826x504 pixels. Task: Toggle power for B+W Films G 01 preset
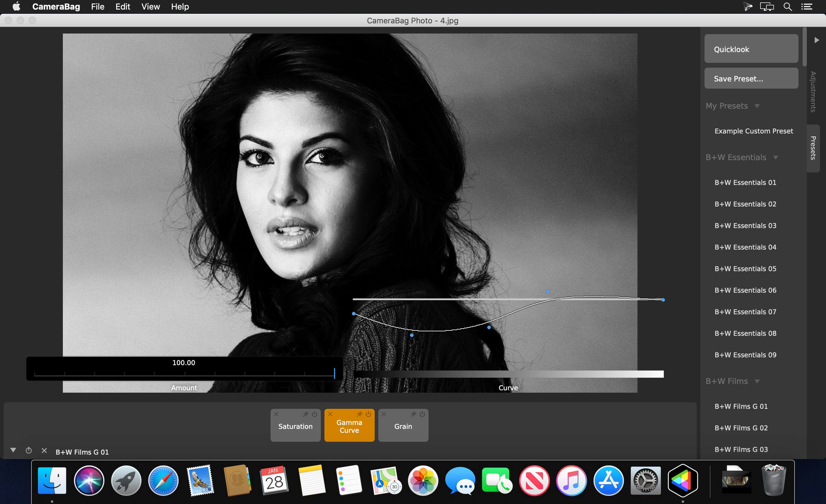coord(29,450)
